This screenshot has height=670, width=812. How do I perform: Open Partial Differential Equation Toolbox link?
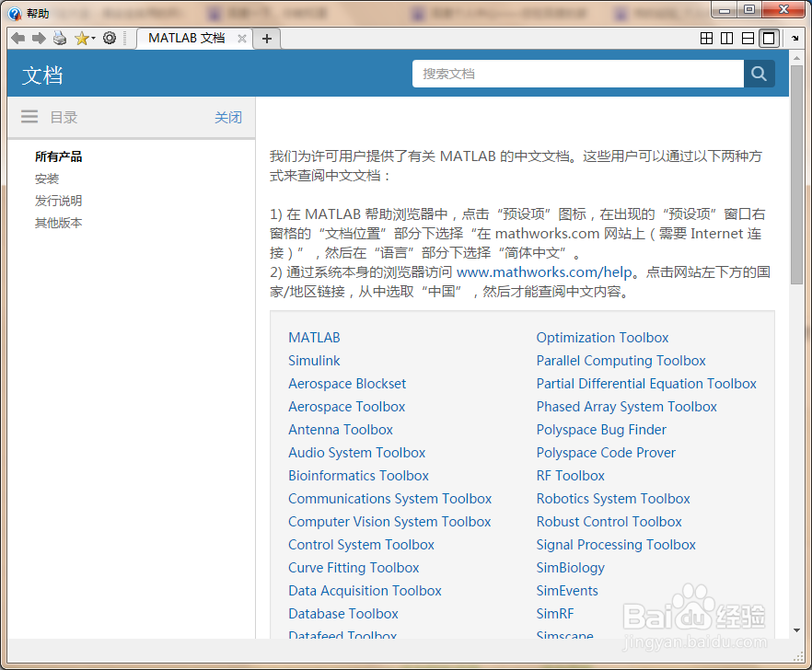tap(646, 384)
